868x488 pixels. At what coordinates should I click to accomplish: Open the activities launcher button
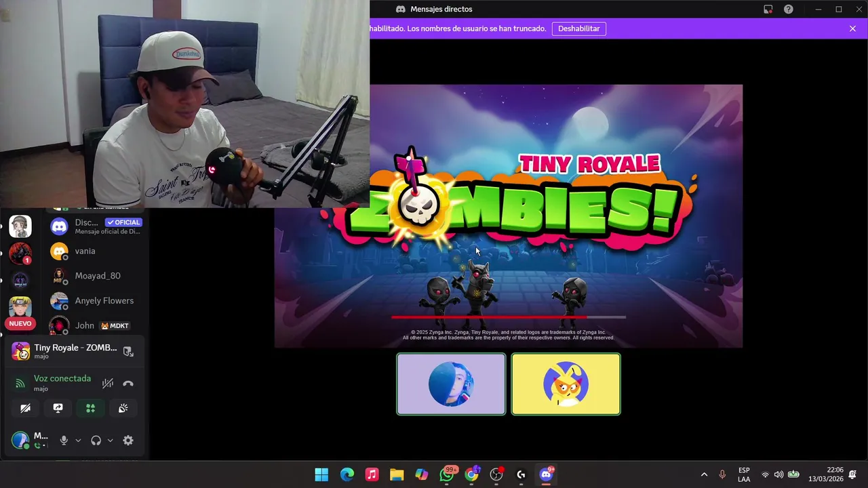pyautogui.click(x=90, y=408)
